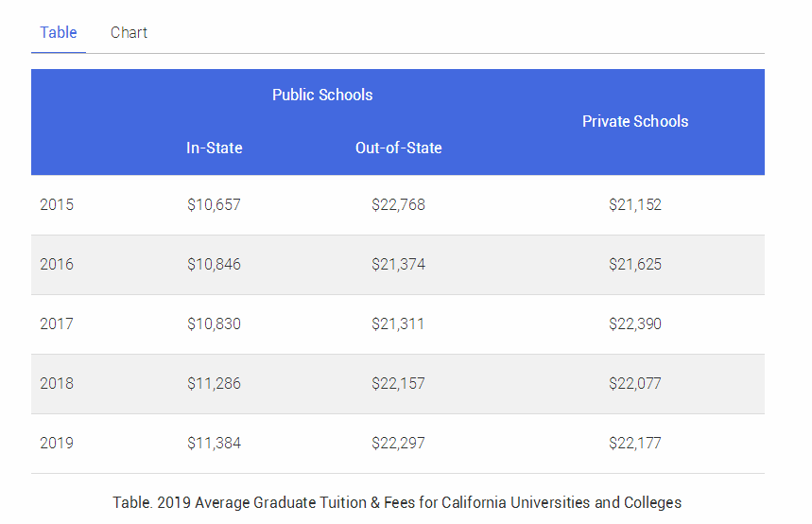Switch to the Chart tab
The width and height of the screenshot is (812, 524).
point(129,33)
